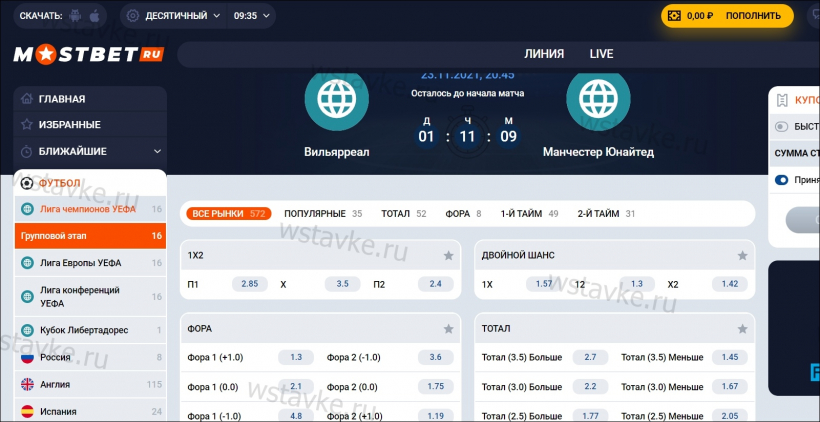Screen dimensions: 820x422
Task: Select Тотал (3.5) Меньше odds 1.45
Action: coord(730,357)
